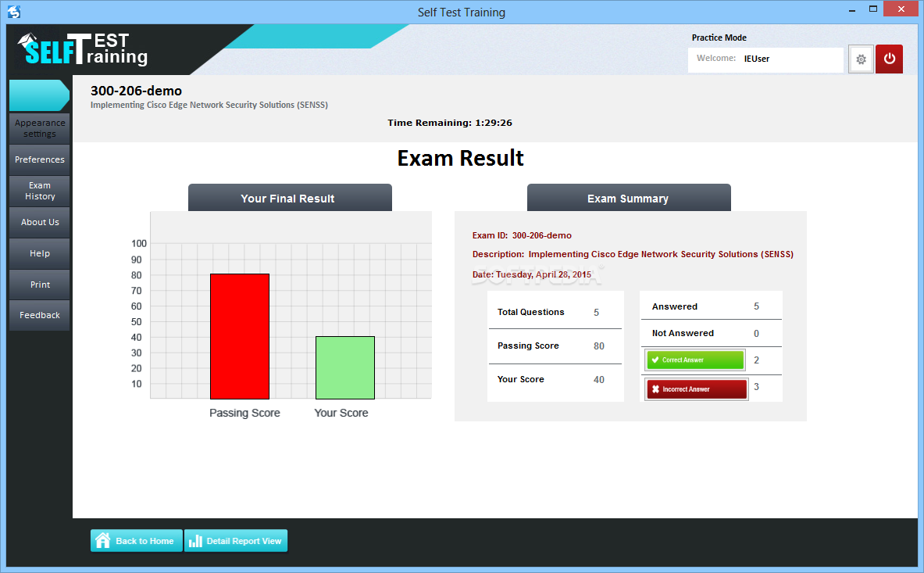This screenshot has height=573, width=924.
Task: Click the 300-206-demo exam title
Action: [136, 91]
